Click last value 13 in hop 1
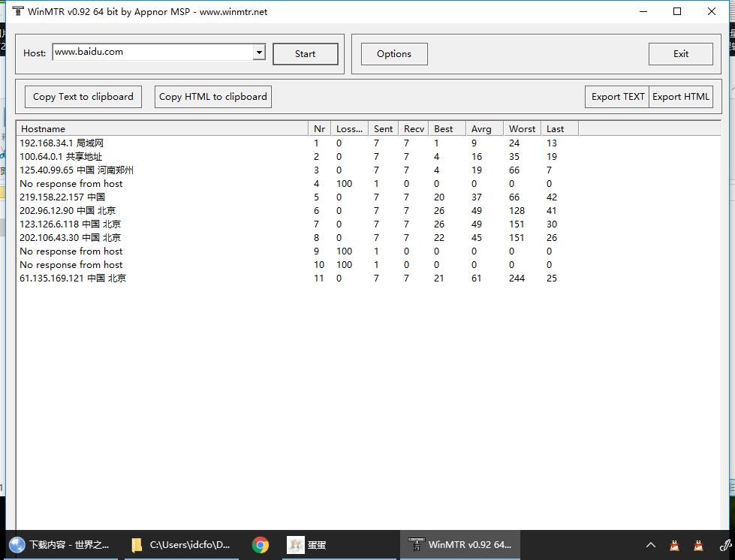Screen dimensions: 735x560 click(x=552, y=143)
